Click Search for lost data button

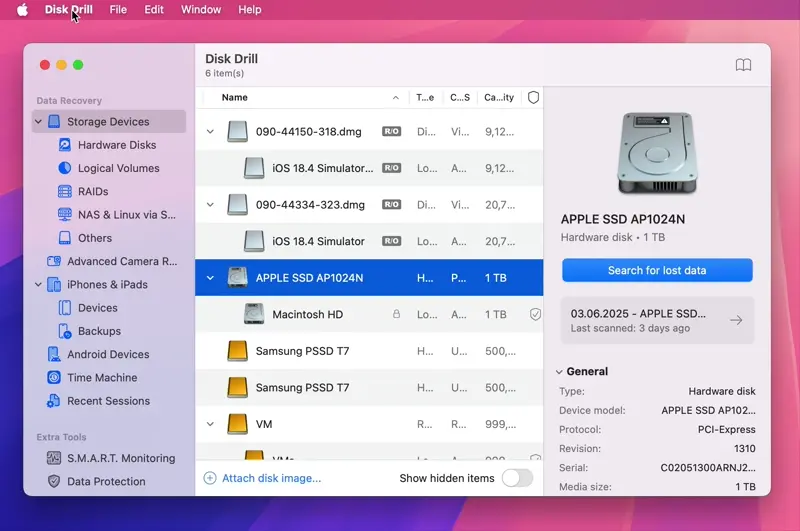657,270
